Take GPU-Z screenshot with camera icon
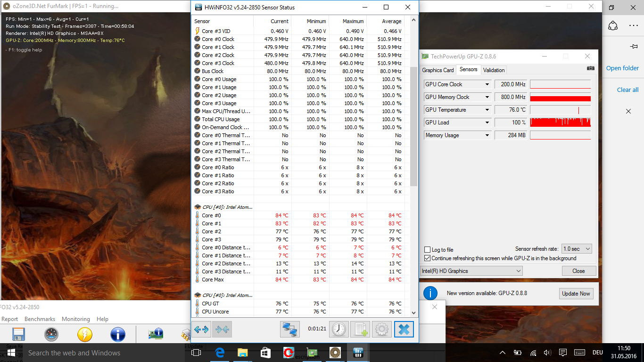Screen dimensions: 644x362 click(x=590, y=69)
